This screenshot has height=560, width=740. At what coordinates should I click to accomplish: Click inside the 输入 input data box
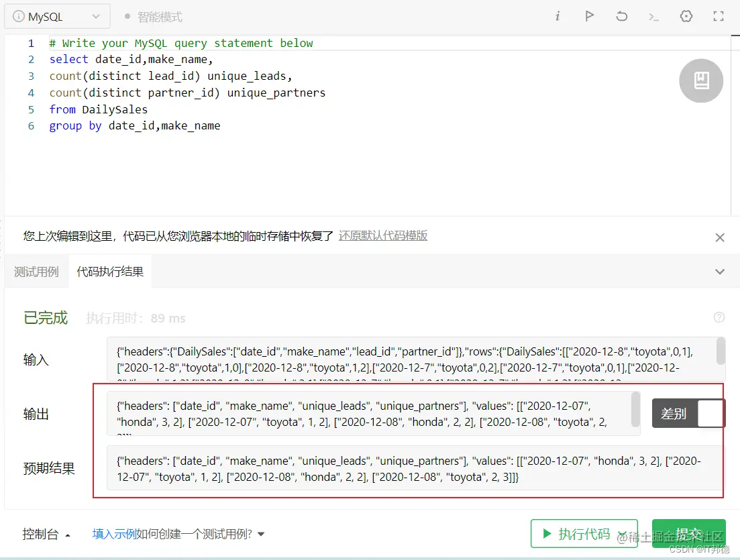(x=416, y=359)
